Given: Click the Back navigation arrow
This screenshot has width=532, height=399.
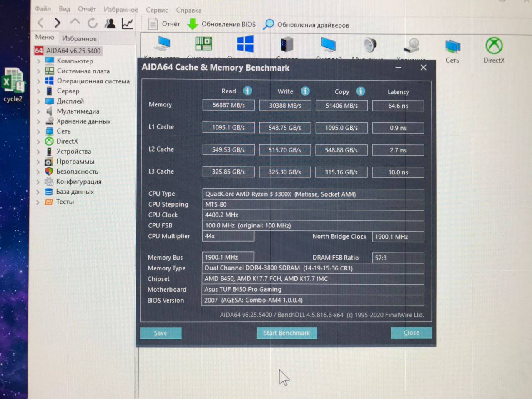Looking at the screenshot, I should pos(40,23).
